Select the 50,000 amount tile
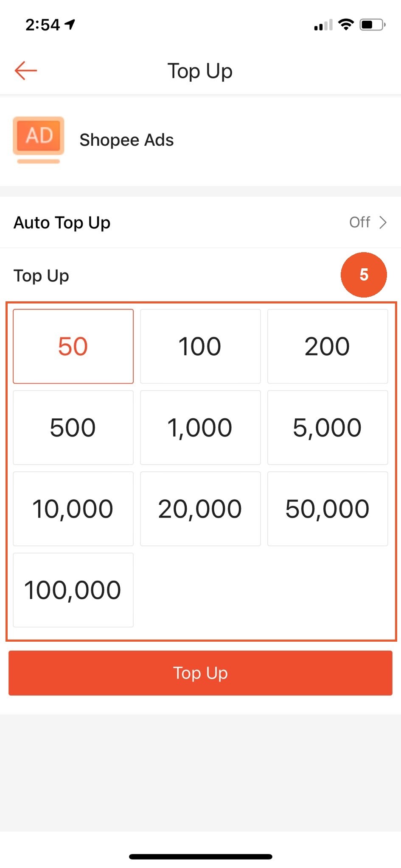Viewport: 401px width, 868px height. (328, 509)
